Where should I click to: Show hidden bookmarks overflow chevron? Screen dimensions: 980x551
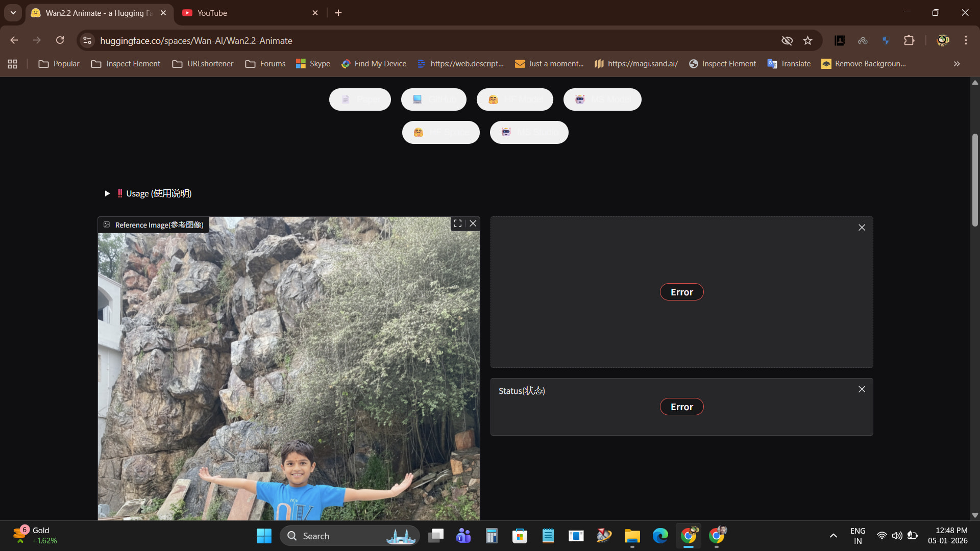click(957, 64)
